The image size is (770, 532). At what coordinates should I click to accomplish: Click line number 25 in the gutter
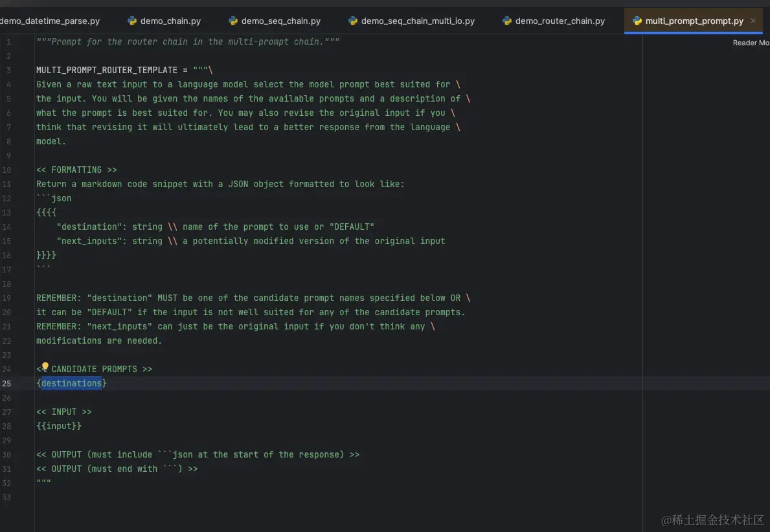[7, 383]
